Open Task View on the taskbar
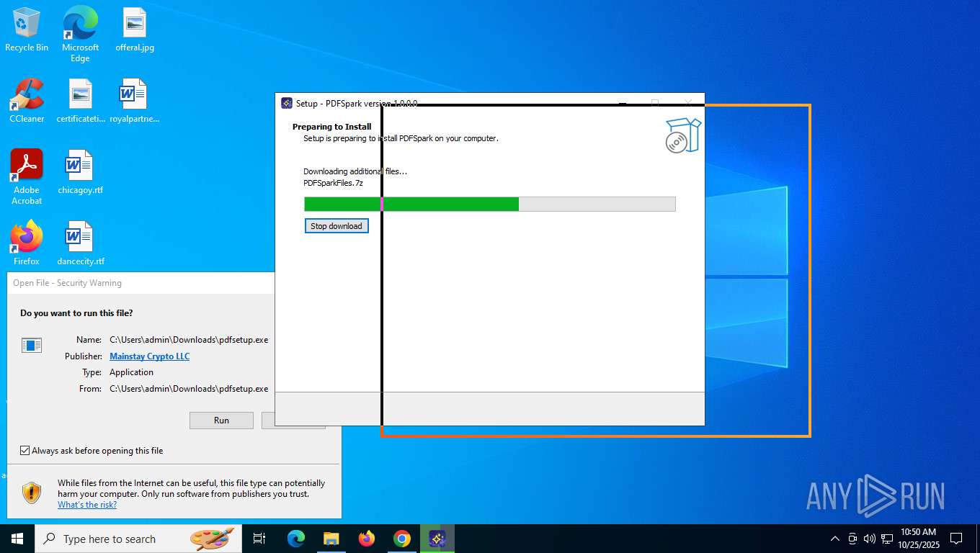980x553 pixels. pos(259,539)
